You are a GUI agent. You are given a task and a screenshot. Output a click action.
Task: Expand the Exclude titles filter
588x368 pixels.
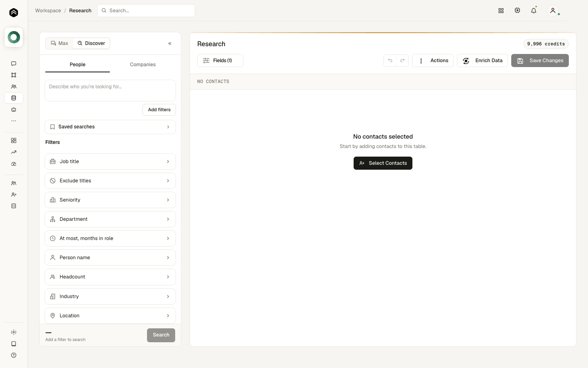pos(110,181)
